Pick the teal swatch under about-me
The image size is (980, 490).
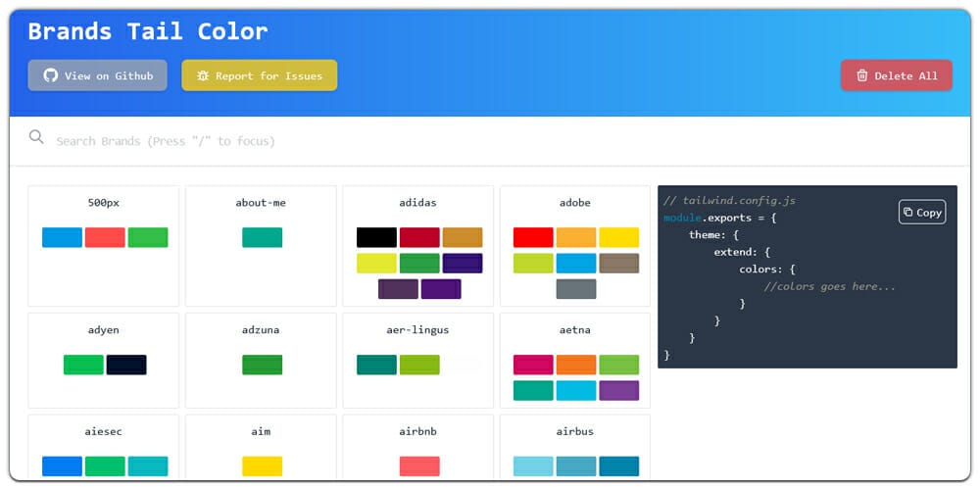[x=262, y=237]
